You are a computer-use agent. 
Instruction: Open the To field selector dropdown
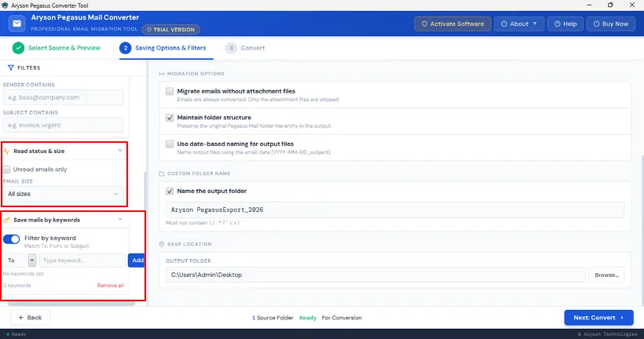(32, 261)
